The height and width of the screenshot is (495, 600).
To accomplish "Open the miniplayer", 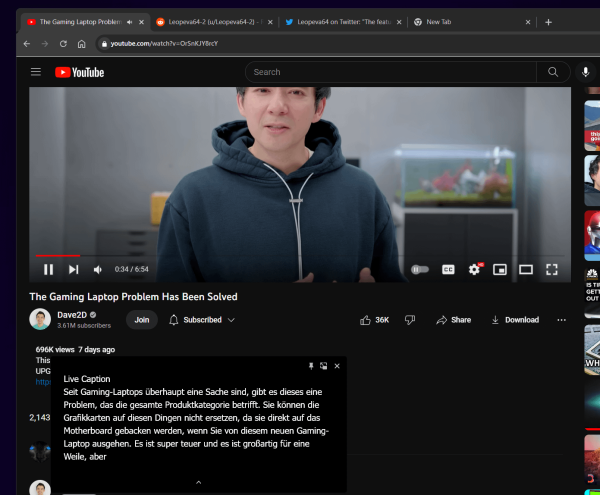I will pos(500,269).
